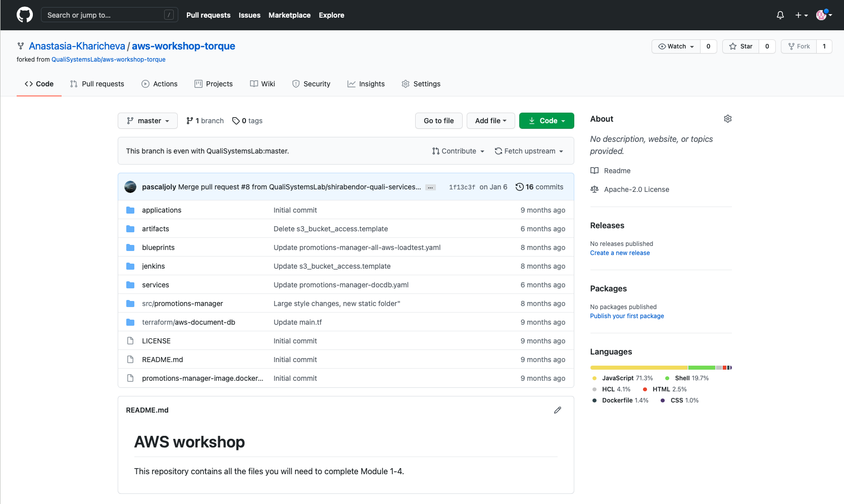Click the services folder icon
This screenshot has height=504, width=844.
pos(130,285)
